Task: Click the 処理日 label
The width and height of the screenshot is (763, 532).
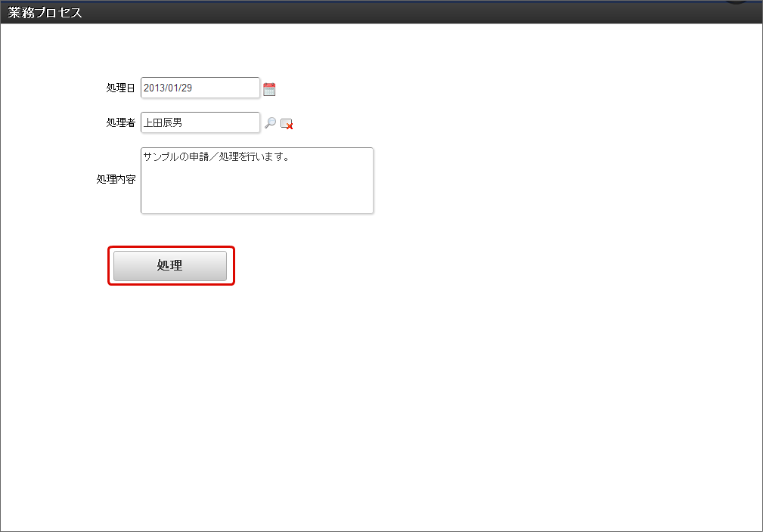Action: 120,88
